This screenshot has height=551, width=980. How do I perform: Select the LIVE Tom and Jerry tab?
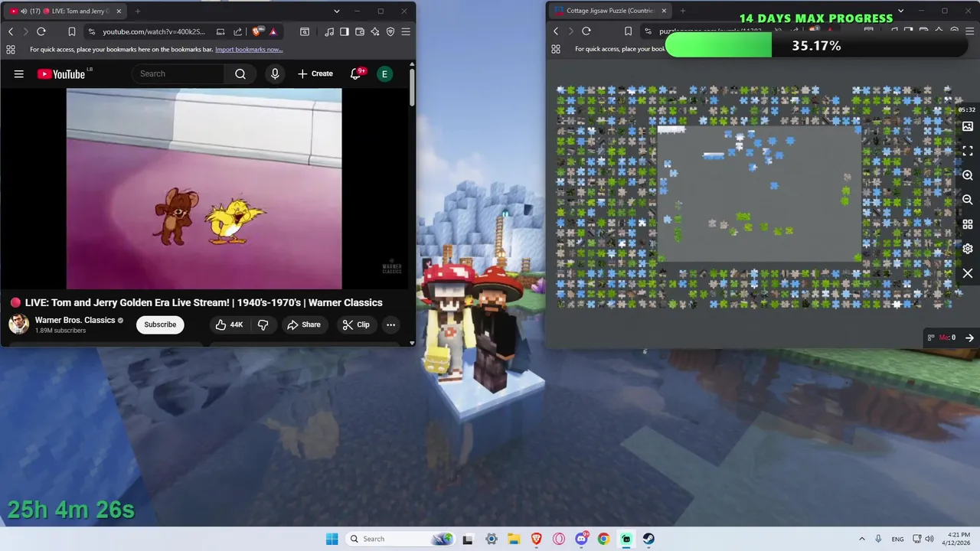(65, 11)
